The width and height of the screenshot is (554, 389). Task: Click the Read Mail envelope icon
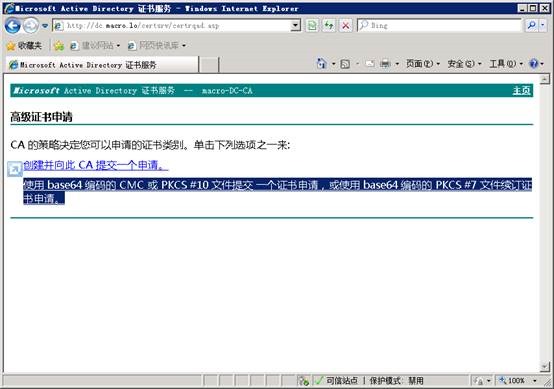(370, 64)
